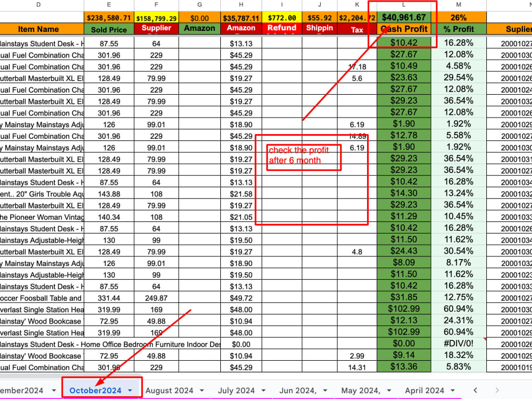Expand July 2024 tab dropdown arrow
Viewport: 532px width, 399px height.
pyautogui.click(x=263, y=390)
